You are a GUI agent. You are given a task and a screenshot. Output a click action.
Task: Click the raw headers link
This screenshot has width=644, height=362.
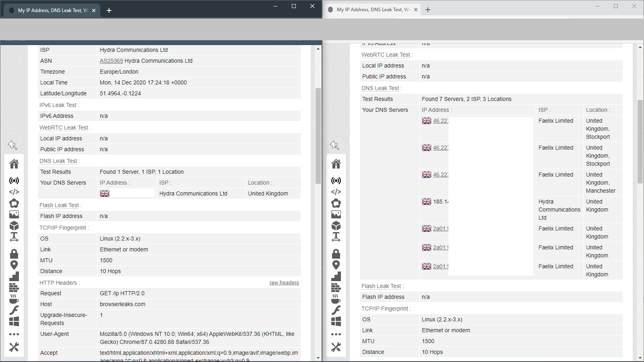point(284,283)
